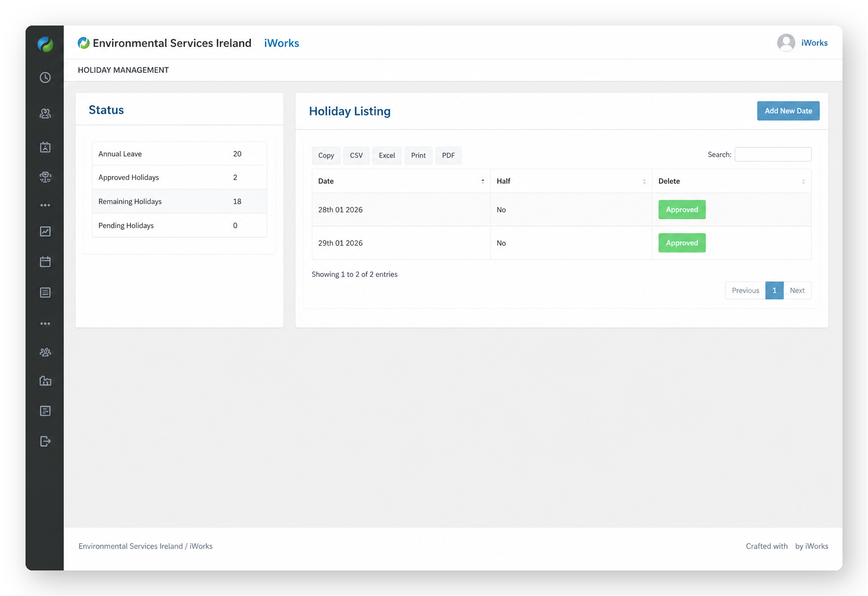Copy the holiday table data

326,155
